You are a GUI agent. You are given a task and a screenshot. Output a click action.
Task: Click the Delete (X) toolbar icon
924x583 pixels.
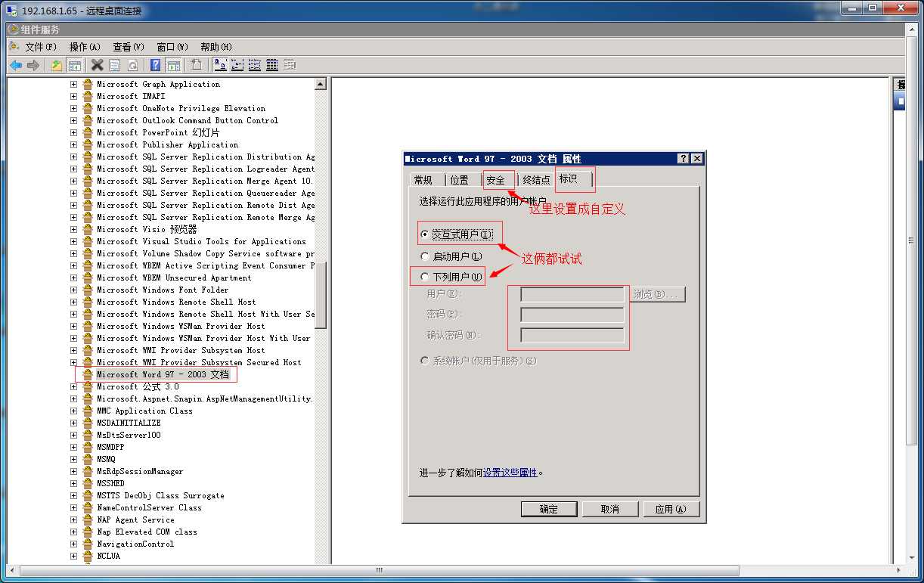(x=98, y=66)
